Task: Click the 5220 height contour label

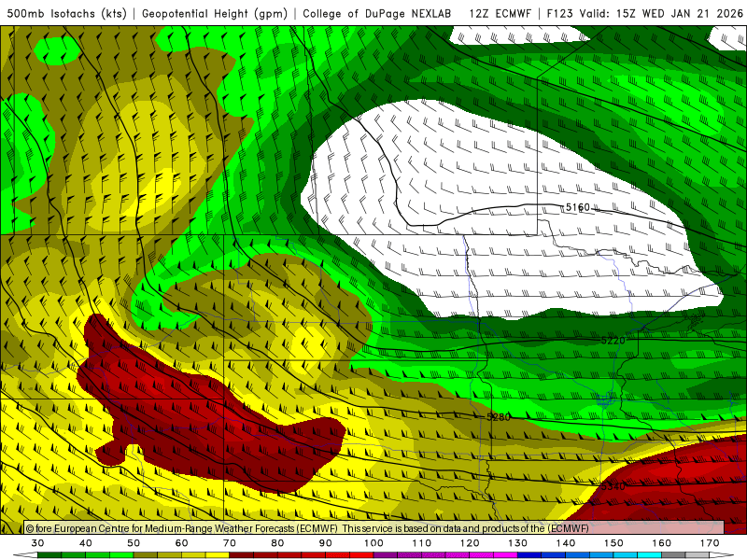Action: [x=613, y=340]
